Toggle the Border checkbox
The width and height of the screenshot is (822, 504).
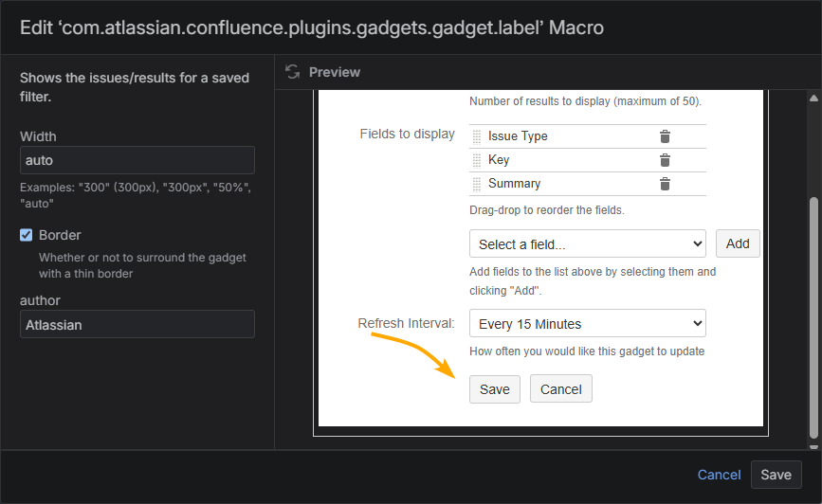[x=27, y=235]
